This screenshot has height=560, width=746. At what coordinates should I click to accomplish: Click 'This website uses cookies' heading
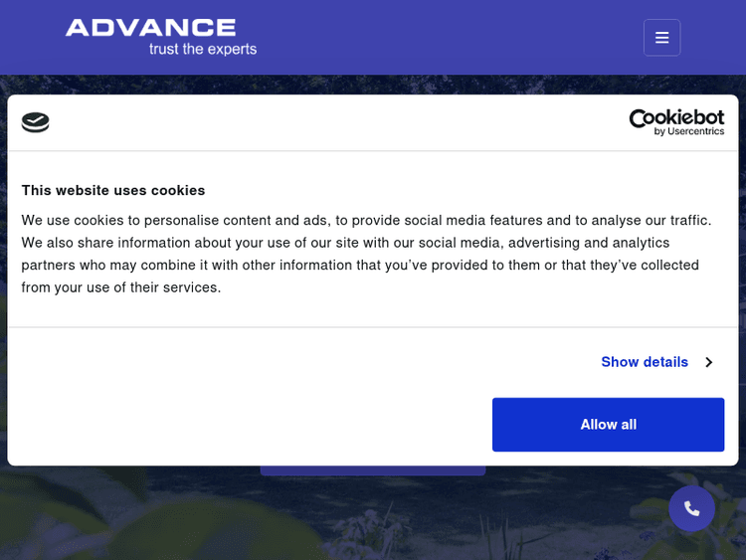[113, 190]
